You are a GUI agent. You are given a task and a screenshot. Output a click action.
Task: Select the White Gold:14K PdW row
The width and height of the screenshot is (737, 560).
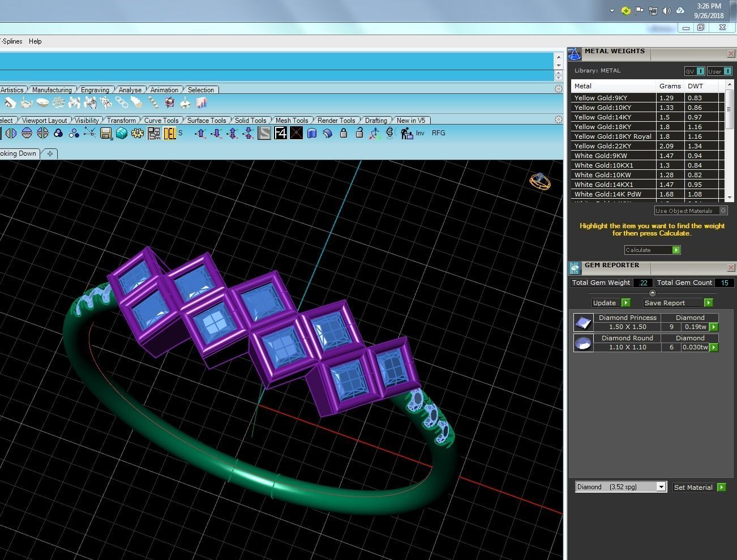pos(648,194)
